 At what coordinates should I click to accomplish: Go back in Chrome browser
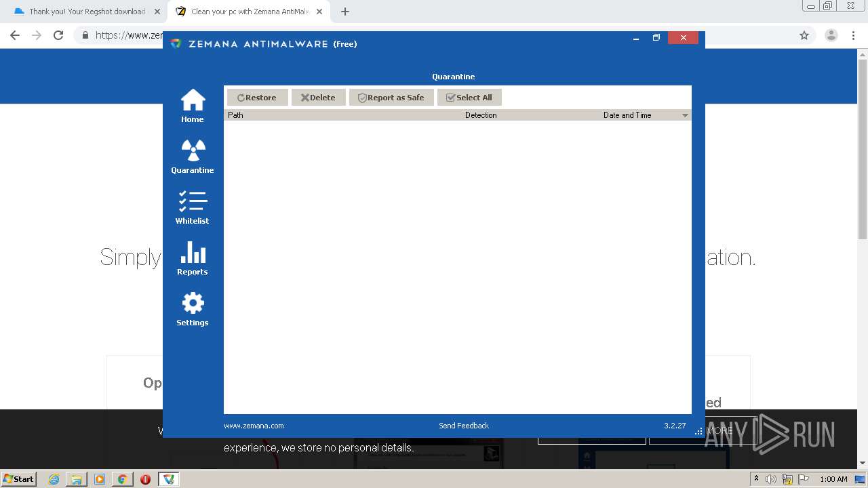pyautogui.click(x=15, y=35)
